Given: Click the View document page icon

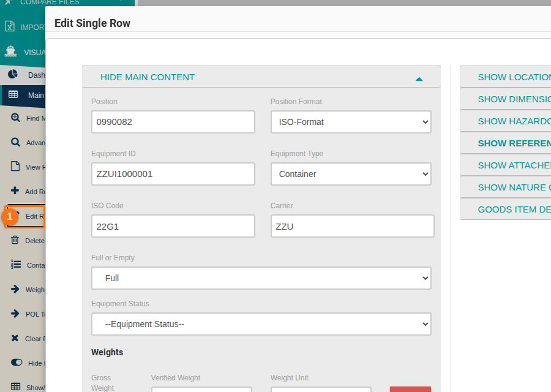Looking at the screenshot, I should point(15,166).
